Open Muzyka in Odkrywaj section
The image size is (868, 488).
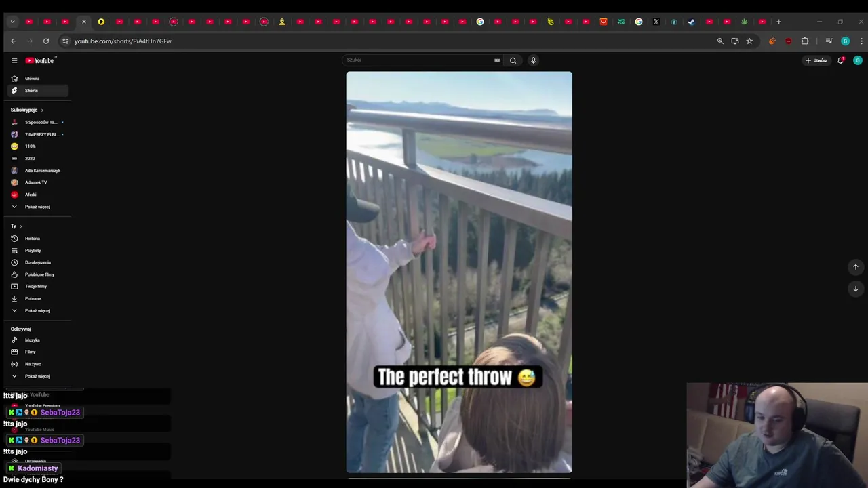coord(38,340)
